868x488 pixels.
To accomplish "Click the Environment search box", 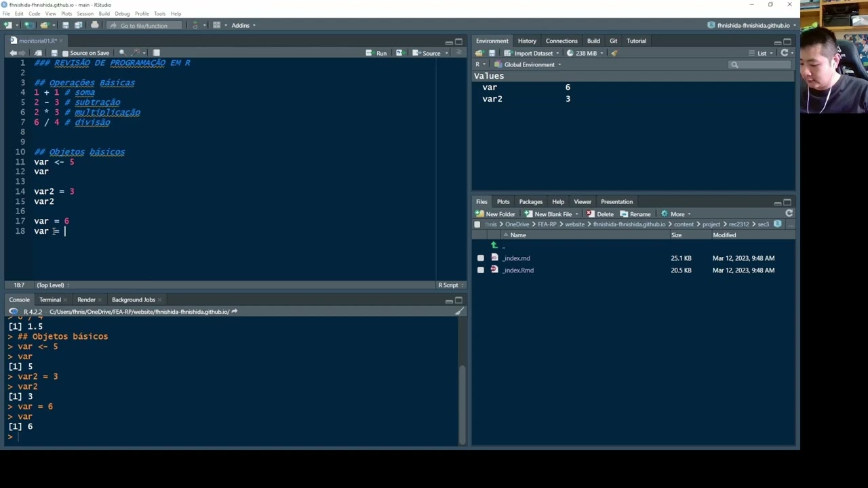I will [760, 64].
